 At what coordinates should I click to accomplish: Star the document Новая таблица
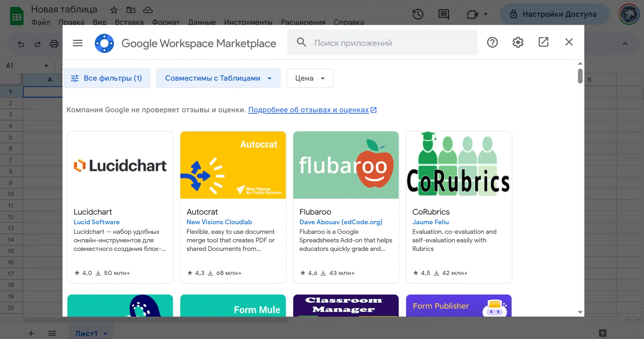pos(114,10)
